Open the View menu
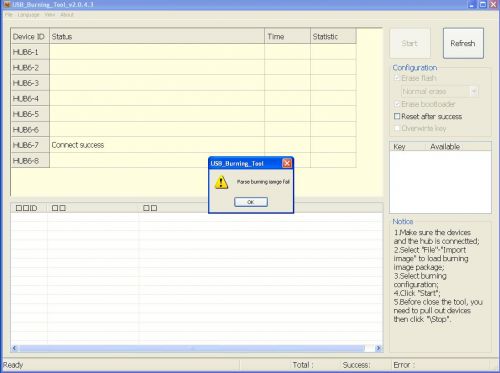500x373 pixels. [x=50, y=15]
